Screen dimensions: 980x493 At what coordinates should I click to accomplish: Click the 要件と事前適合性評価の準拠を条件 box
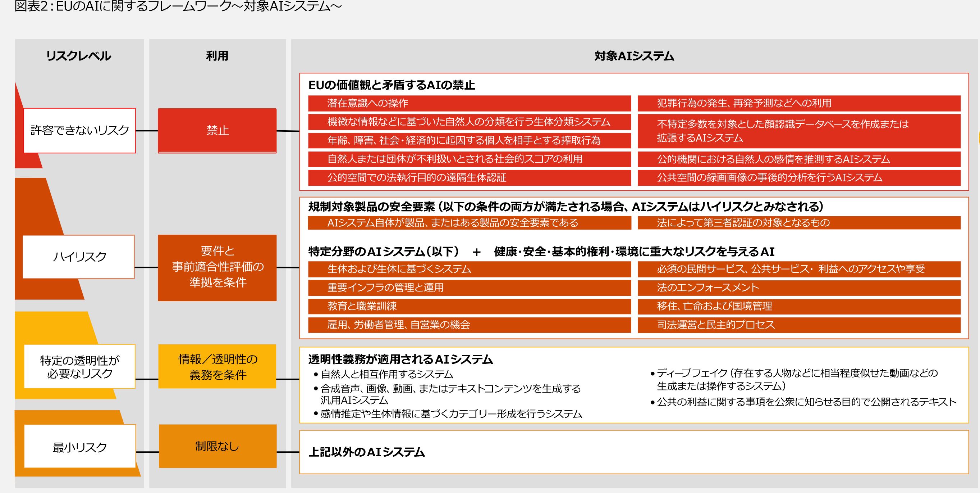click(x=217, y=268)
